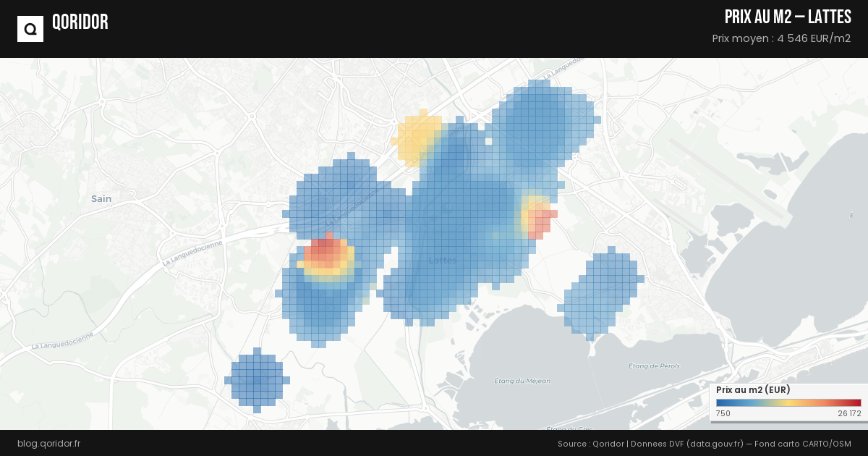Click the yellow price cluster at top of heatmap
The width and height of the screenshot is (868, 456).
pos(418,136)
